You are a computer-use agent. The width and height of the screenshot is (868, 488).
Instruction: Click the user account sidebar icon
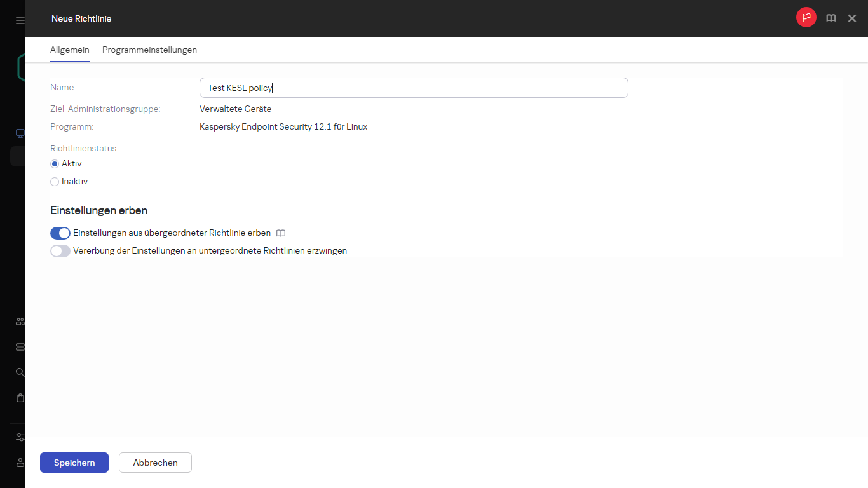[x=20, y=463]
